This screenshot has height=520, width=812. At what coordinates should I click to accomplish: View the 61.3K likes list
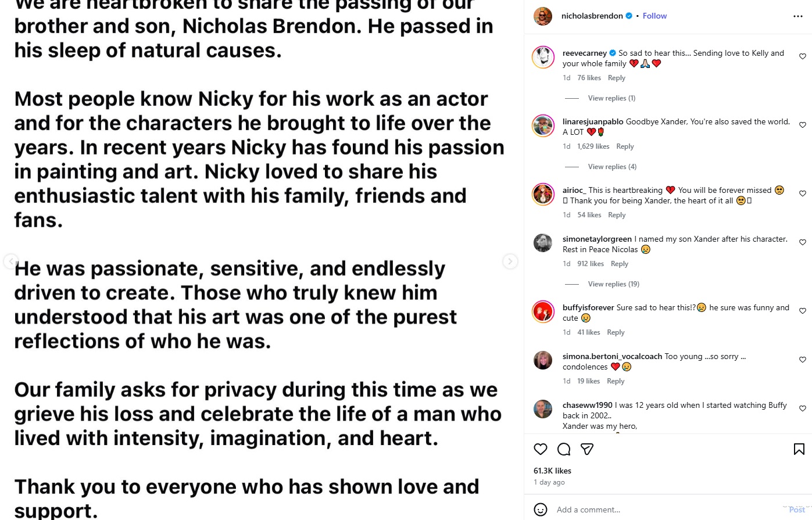[552, 471]
